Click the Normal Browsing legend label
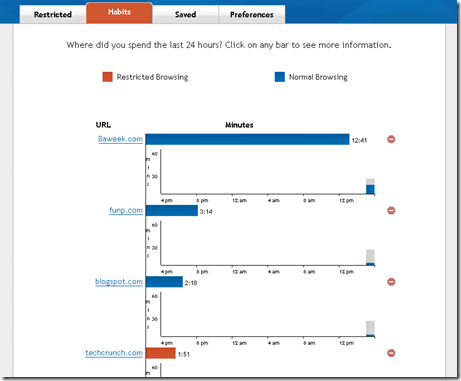461x381 pixels. click(x=318, y=77)
